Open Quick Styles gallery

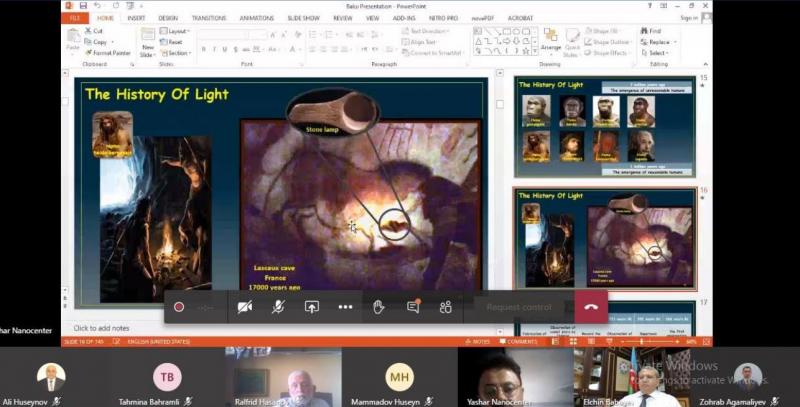572,42
